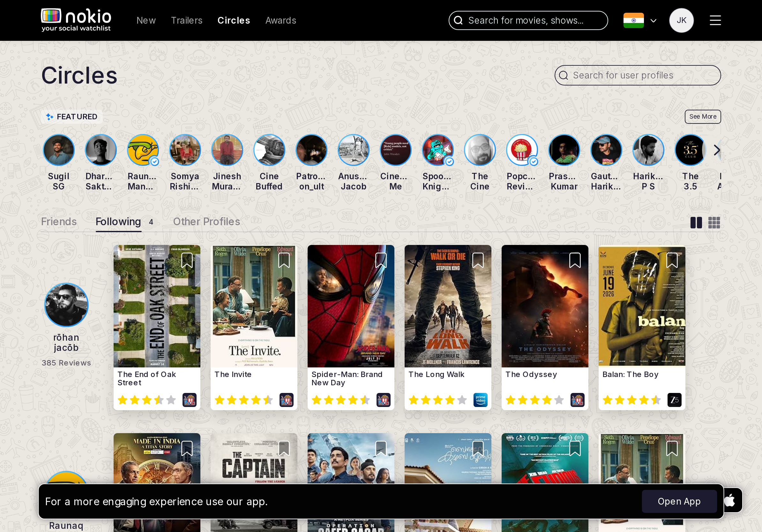Image resolution: width=762 pixels, height=532 pixels.
Task: Focus the movies and shows search field
Action: 528,20
